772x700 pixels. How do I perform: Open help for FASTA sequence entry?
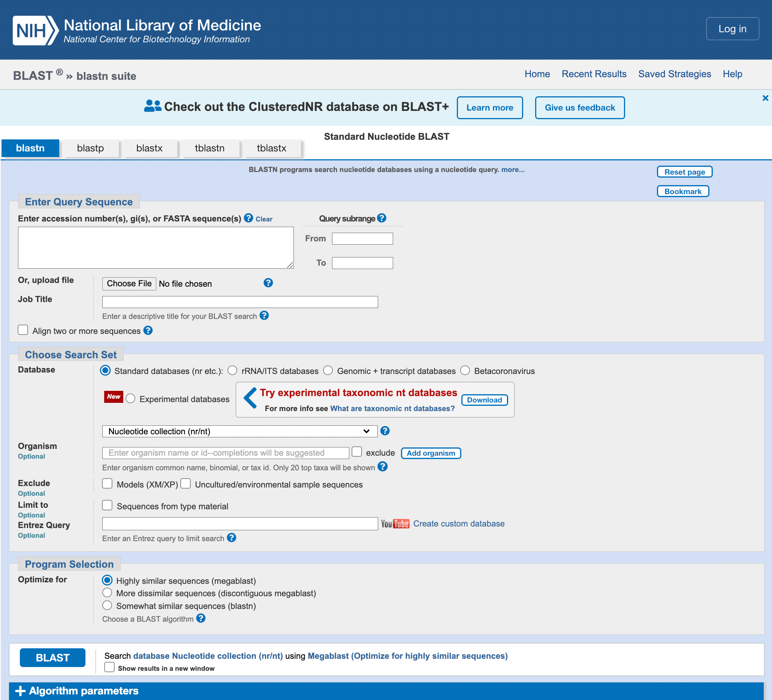coord(248,218)
